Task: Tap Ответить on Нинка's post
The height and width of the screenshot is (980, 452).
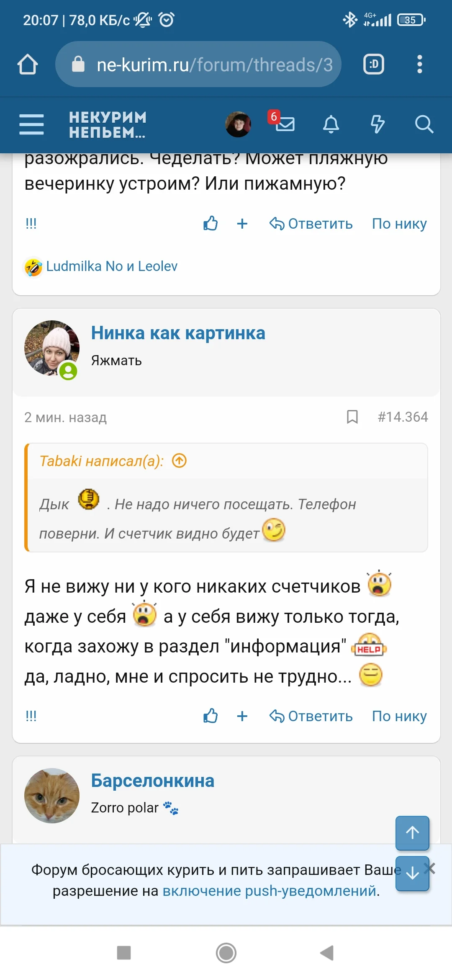Action: click(x=311, y=716)
